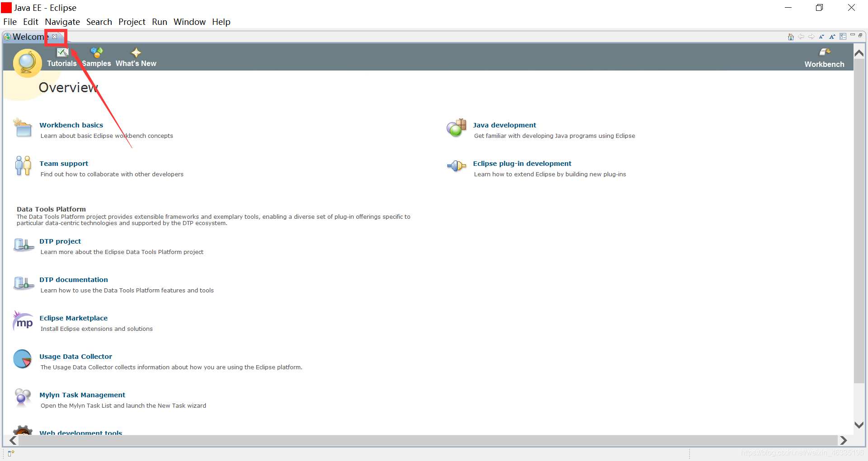The width and height of the screenshot is (868, 461).
Task: Click the vertical scrollbar thumb
Action: tap(859, 221)
